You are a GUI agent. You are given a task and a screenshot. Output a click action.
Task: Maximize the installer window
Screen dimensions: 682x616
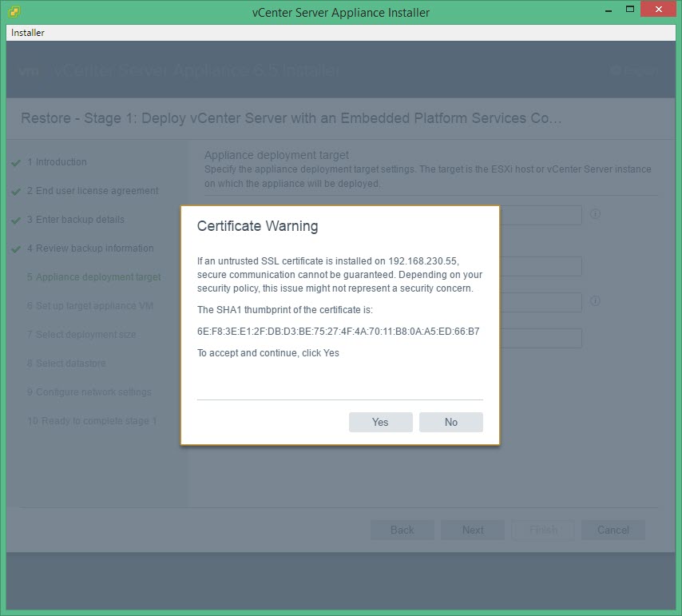tap(630, 10)
